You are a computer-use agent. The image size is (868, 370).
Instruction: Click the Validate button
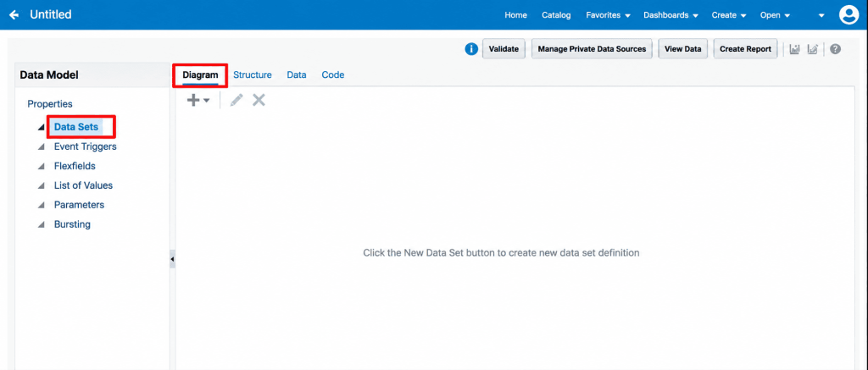(504, 48)
